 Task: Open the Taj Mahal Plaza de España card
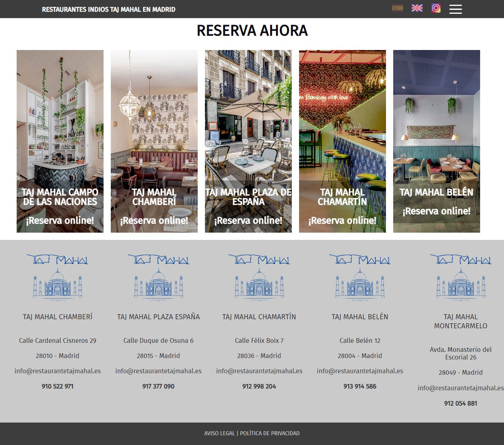pyautogui.click(x=248, y=141)
